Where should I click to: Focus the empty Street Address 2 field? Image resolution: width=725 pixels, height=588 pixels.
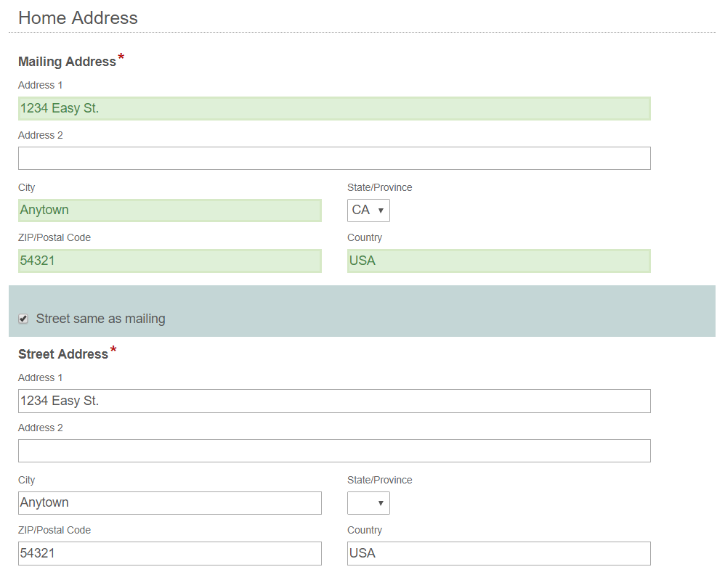point(334,451)
